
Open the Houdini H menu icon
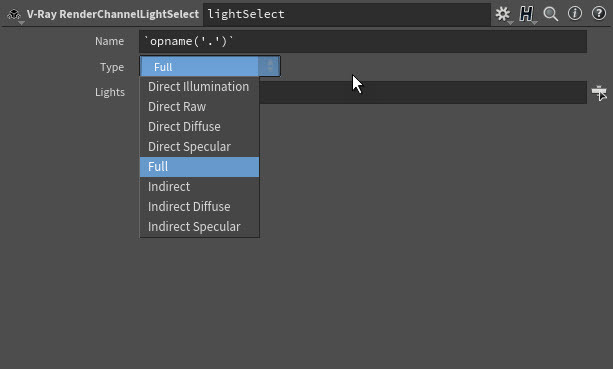tap(526, 14)
